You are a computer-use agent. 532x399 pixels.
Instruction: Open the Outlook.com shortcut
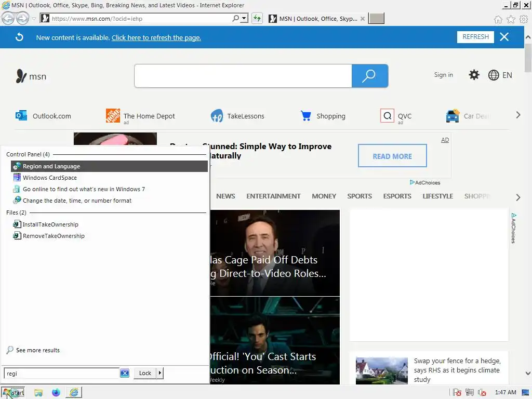point(44,116)
